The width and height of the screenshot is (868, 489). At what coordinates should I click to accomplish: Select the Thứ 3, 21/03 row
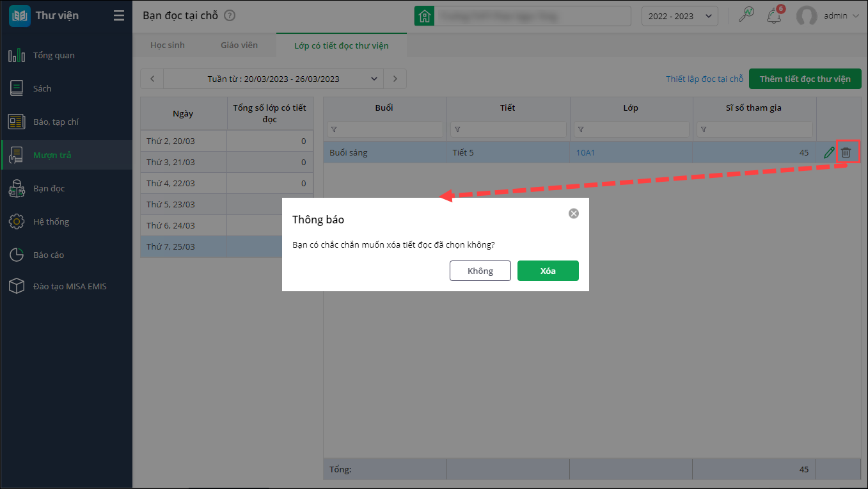(x=227, y=162)
